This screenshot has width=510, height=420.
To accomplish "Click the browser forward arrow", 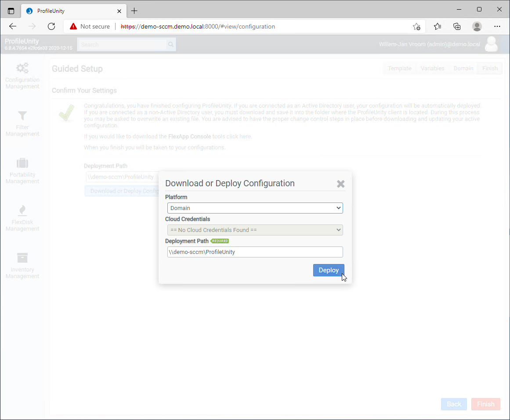I will click(x=32, y=26).
